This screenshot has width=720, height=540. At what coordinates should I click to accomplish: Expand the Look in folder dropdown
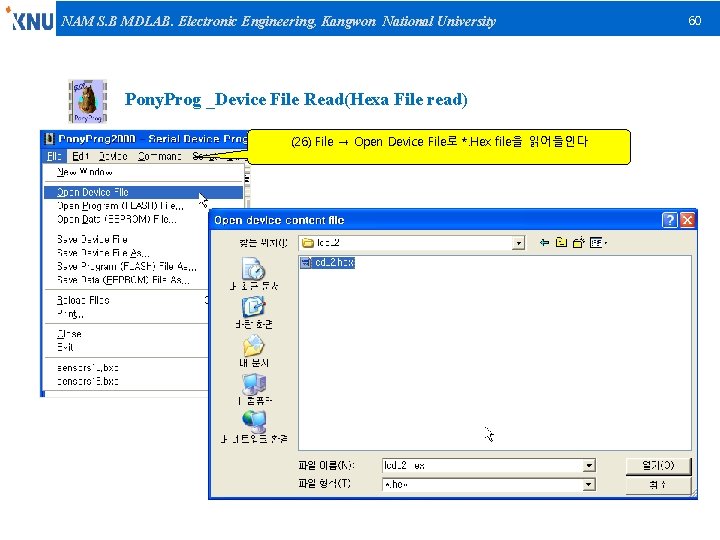(518, 242)
